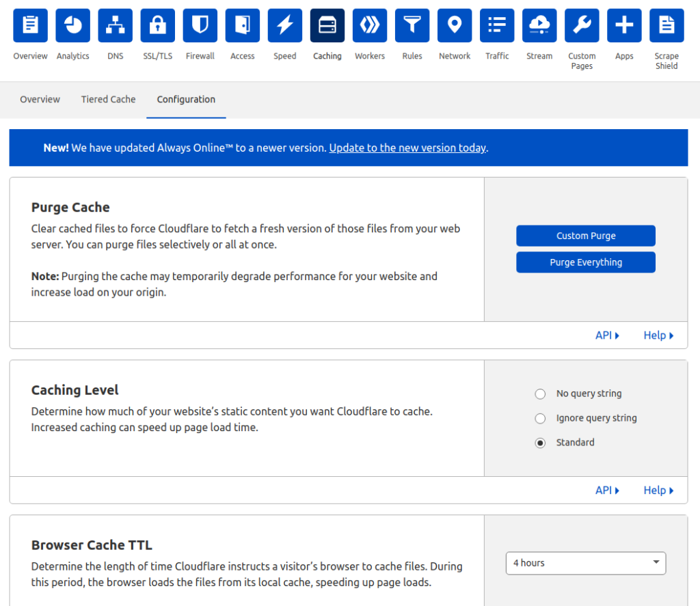Screen dimensions: 700x606
Task: Select the Access door icon
Action: tap(243, 25)
